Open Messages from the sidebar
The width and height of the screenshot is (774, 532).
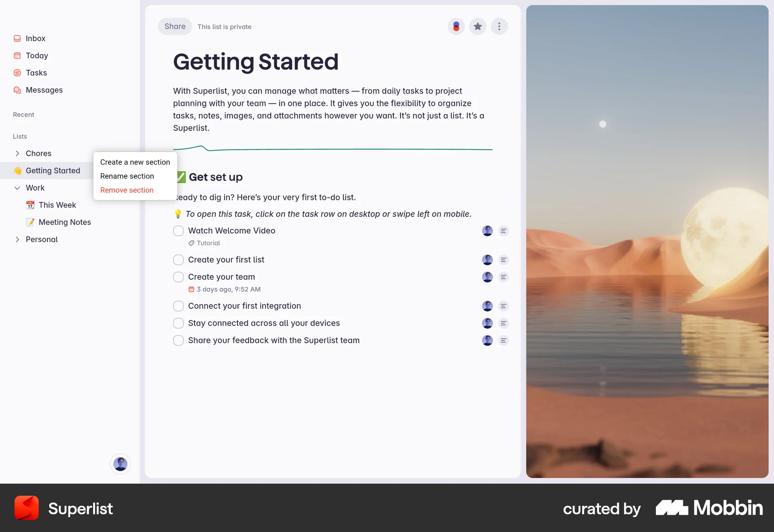pos(44,90)
